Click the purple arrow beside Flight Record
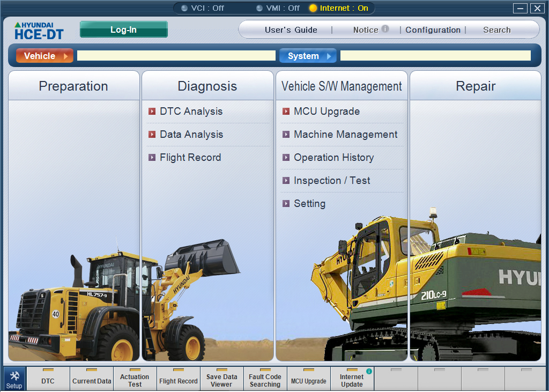The image size is (549, 392). pos(152,158)
